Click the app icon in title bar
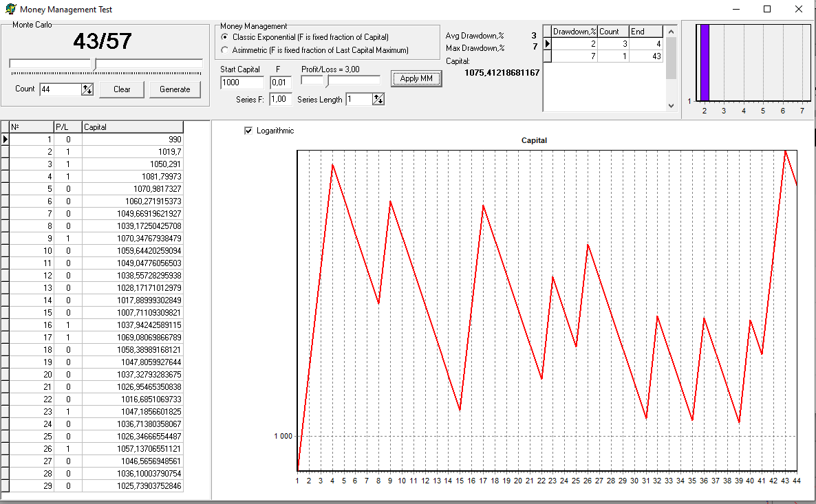This screenshot has height=504, width=816. click(x=10, y=9)
